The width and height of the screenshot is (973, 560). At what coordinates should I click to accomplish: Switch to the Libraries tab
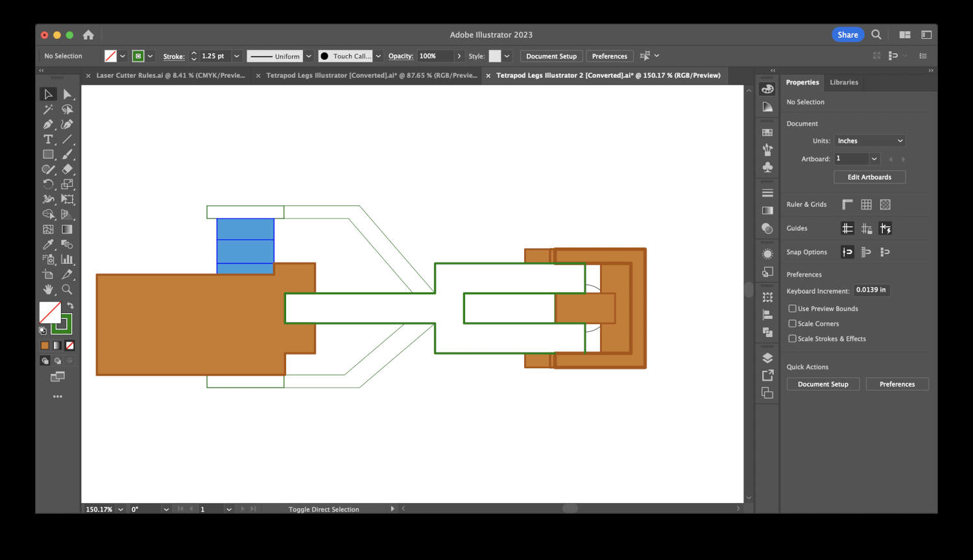pos(844,82)
